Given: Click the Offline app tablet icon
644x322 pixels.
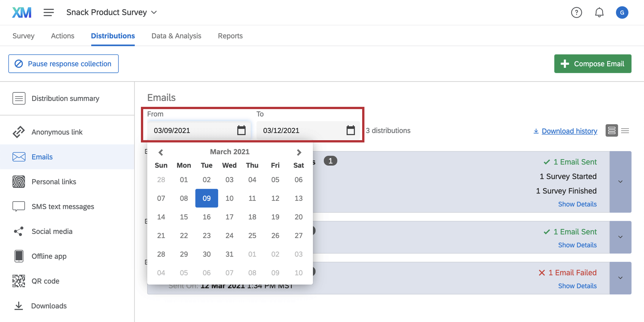Looking at the screenshot, I should [x=19, y=256].
